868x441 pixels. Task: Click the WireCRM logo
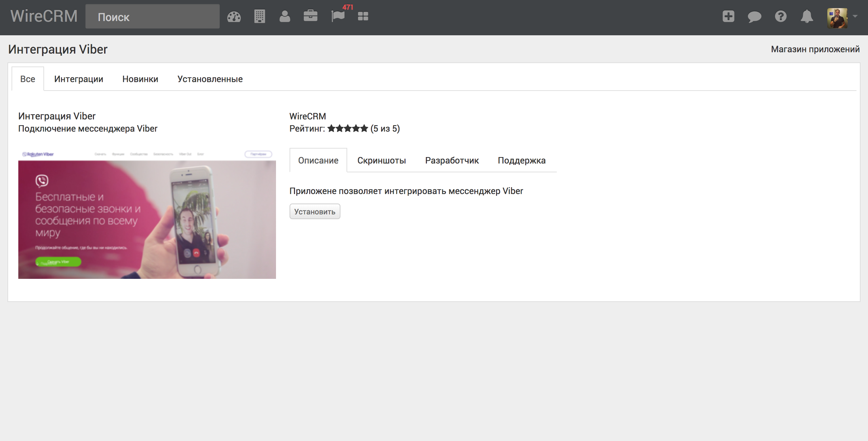pos(44,16)
